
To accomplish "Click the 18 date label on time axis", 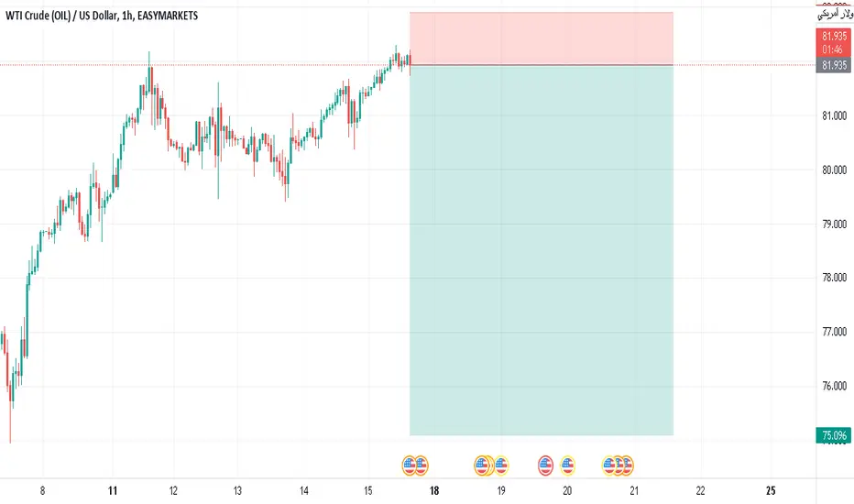I will pos(434,491).
